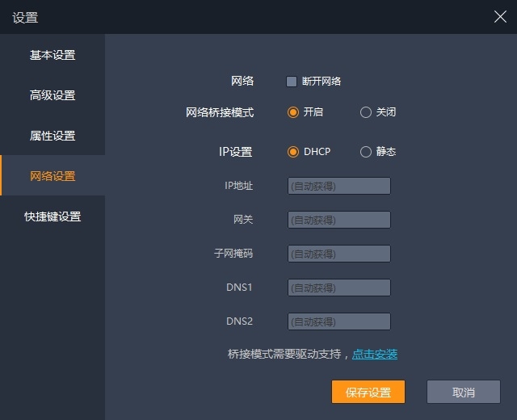Image resolution: width=517 pixels, height=420 pixels.
Task: Close the 设置 dialog window
Action: click(500, 16)
